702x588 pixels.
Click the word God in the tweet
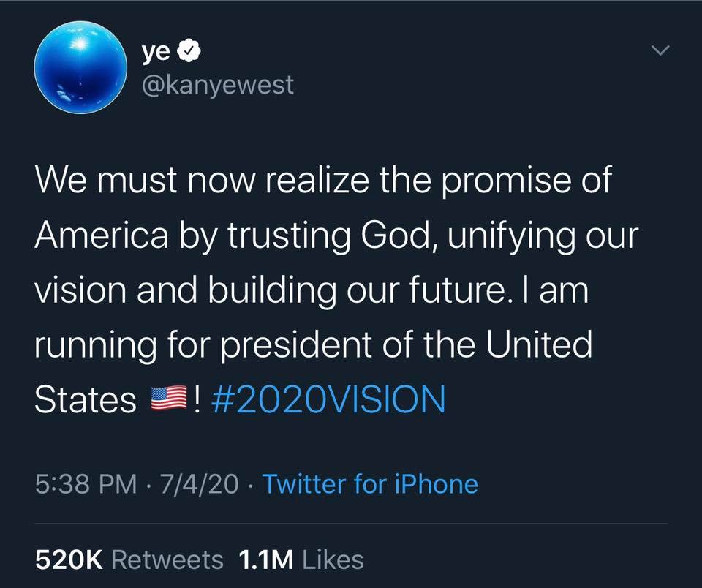point(398,236)
